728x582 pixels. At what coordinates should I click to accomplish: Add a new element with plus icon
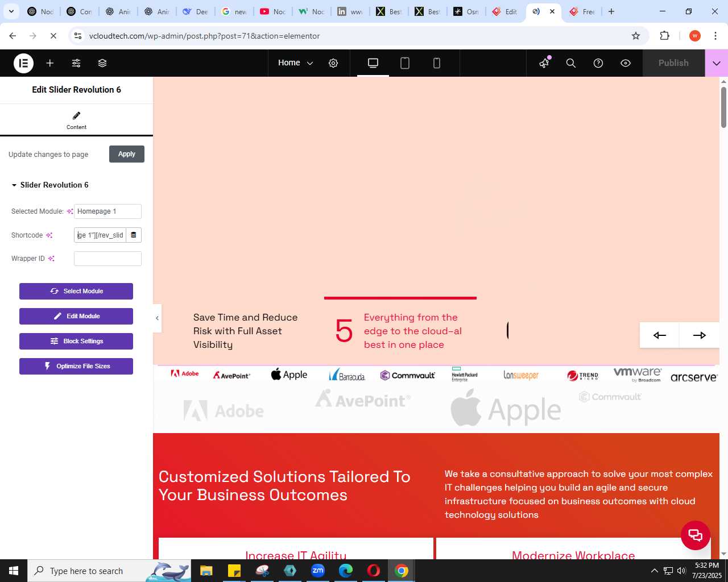[x=50, y=63]
